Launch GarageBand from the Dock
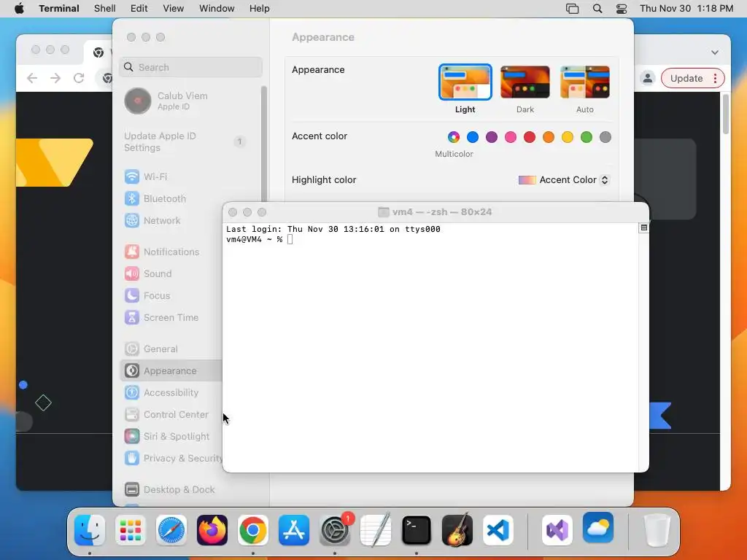 (x=457, y=530)
